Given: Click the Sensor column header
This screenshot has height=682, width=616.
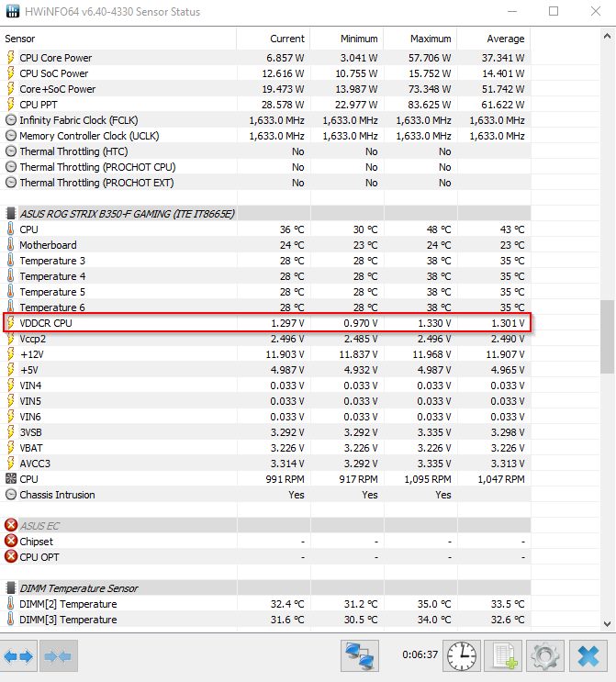Looking at the screenshot, I should pos(118,39).
